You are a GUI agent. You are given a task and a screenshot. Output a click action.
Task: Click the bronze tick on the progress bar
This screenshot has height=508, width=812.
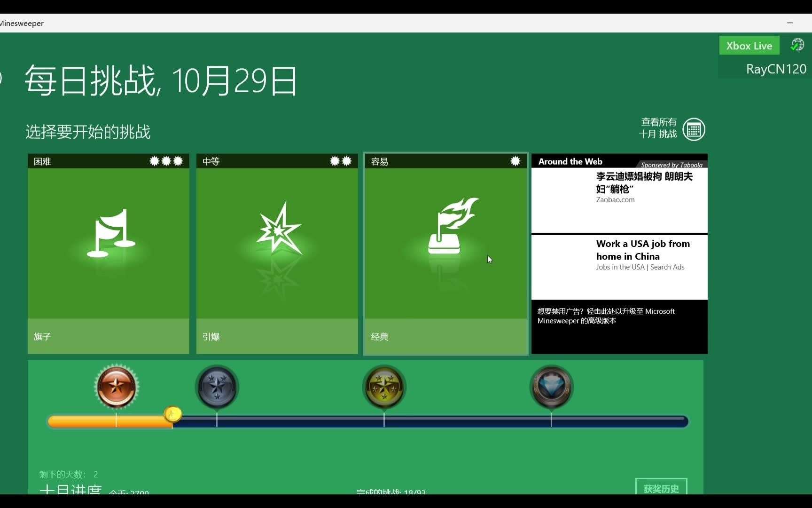point(116,420)
